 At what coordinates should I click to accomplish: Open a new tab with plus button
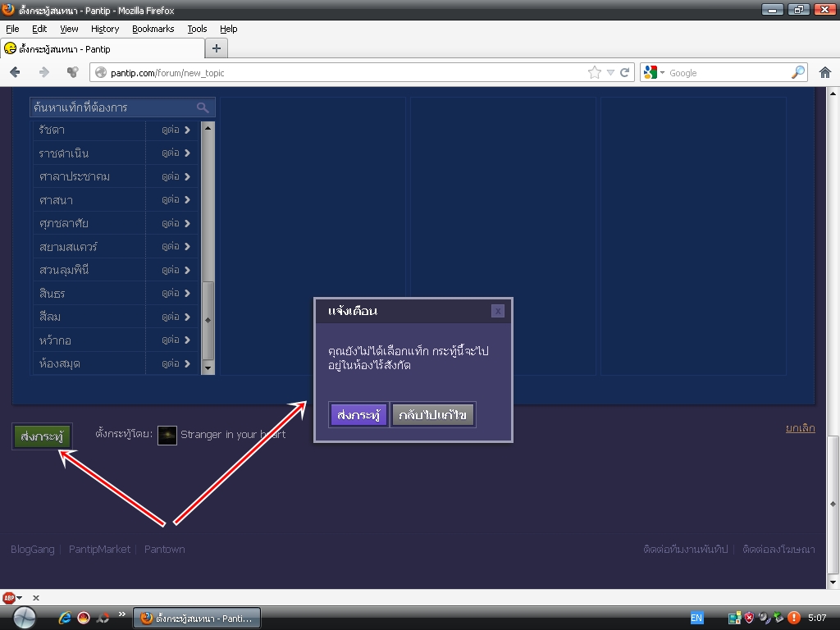click(217, 48)
